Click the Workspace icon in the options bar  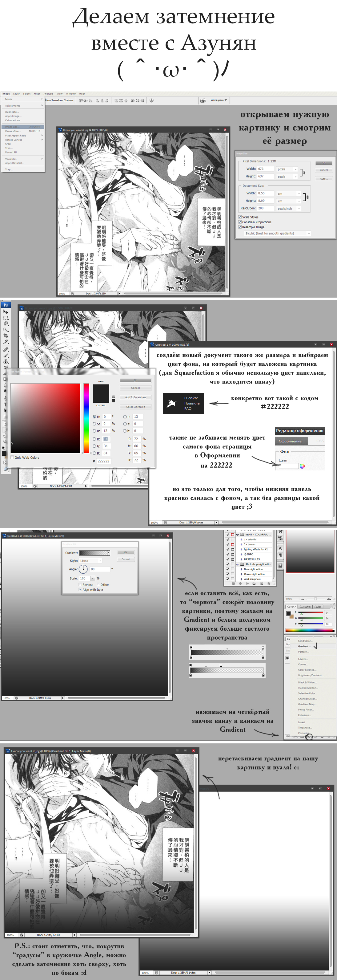click(203, 100)
